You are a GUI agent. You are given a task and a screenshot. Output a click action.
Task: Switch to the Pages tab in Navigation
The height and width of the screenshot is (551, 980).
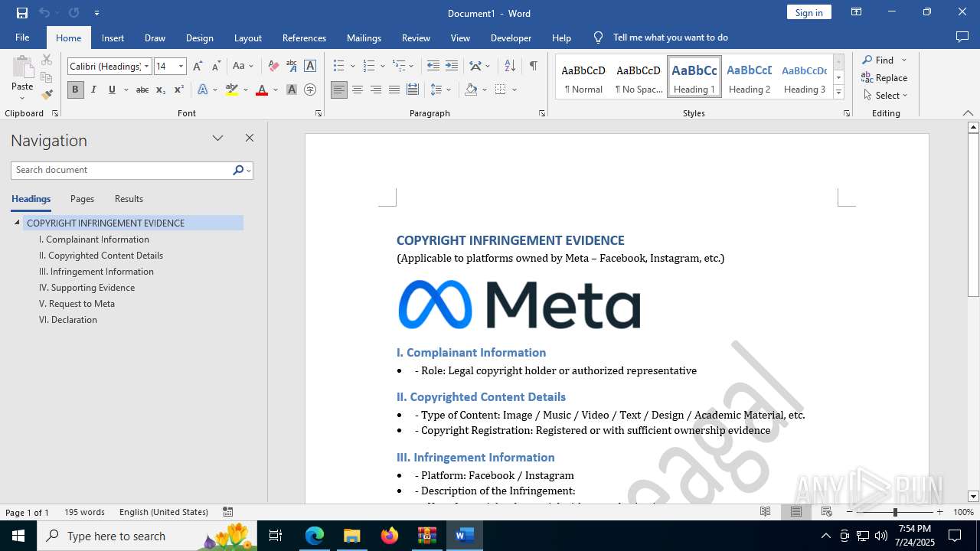82,199
